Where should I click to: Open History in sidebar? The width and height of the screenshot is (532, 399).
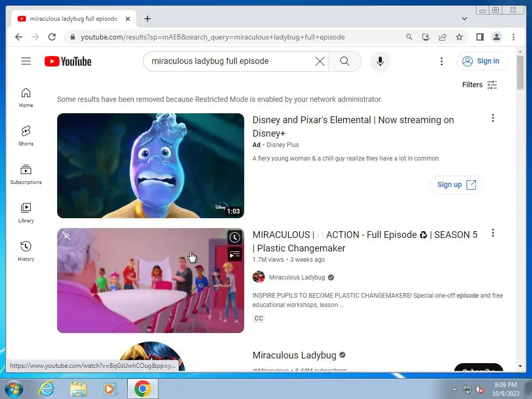coord(26,251)
